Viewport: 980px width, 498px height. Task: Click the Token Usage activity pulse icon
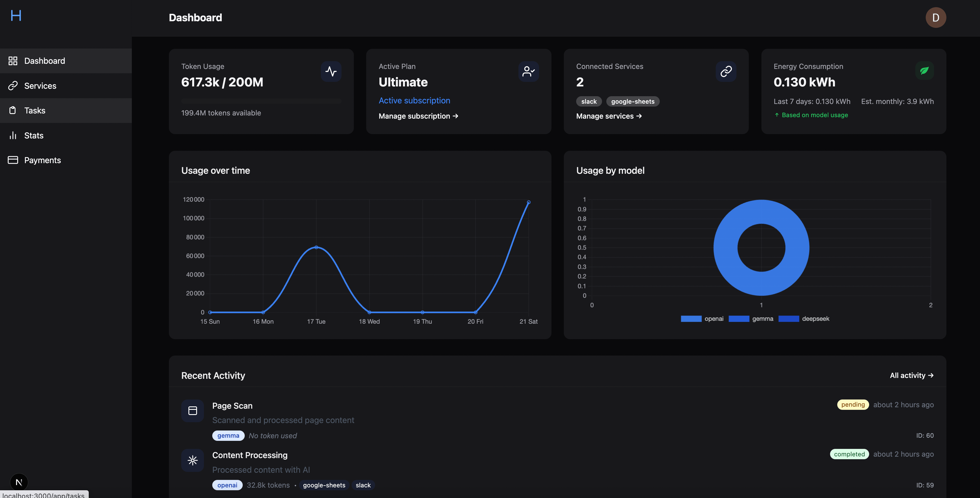[x=331, y=72]
